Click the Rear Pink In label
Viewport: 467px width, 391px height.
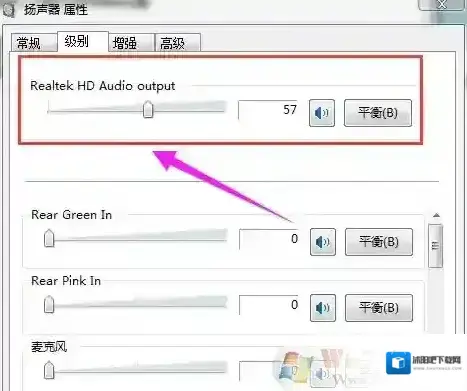(x=66, y=281)
